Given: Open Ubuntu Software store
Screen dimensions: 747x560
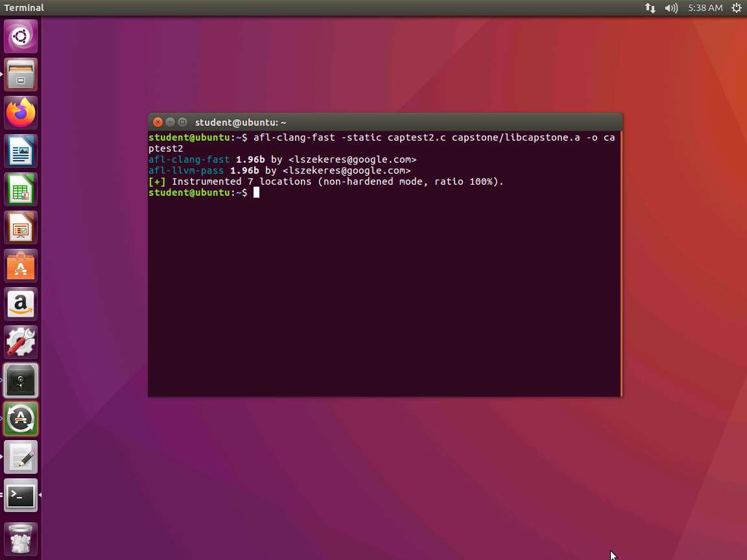Looking at the screenshot, I should pos(21,266).
